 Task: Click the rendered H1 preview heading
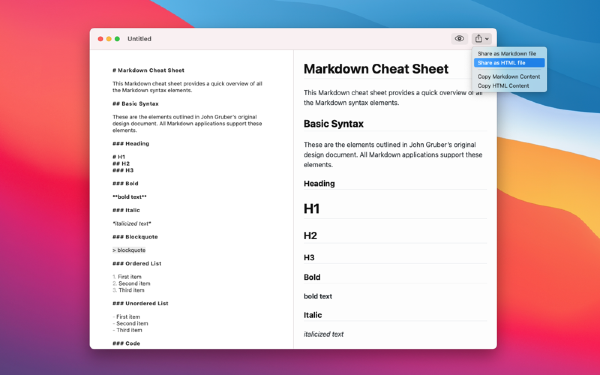tap(311, 209)
